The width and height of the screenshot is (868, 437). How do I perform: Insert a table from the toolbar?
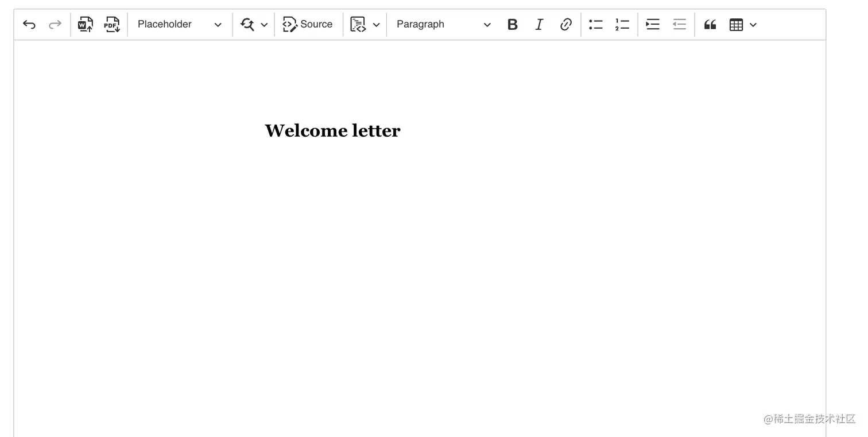737,24
